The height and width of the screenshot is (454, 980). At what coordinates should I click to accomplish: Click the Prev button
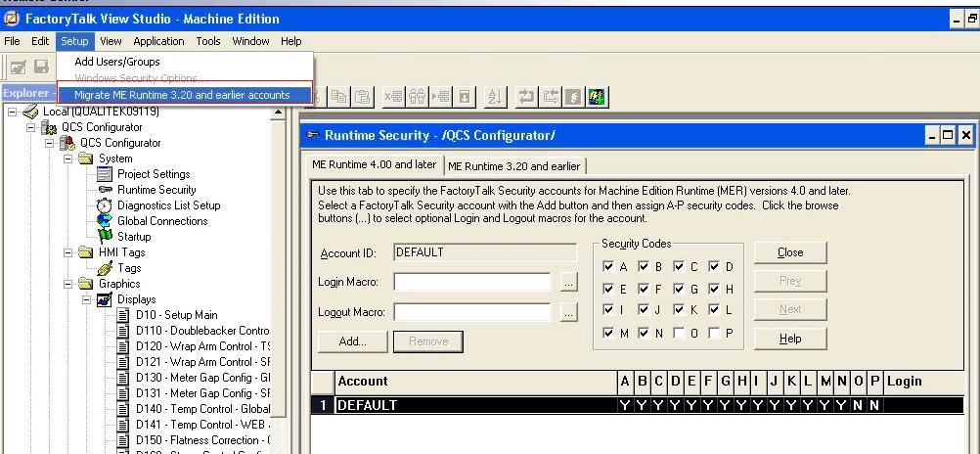[790, 281]
